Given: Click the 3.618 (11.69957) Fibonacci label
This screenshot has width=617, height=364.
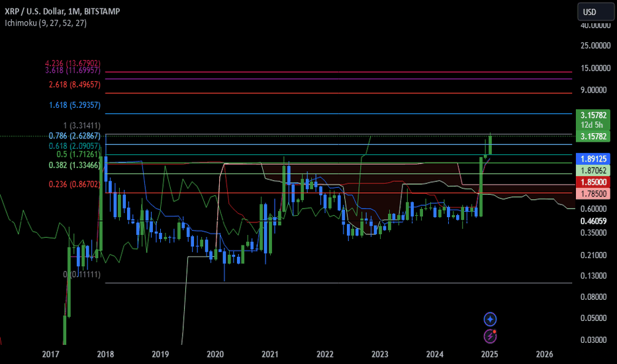Looking at the screenshot, I should 73,70.
